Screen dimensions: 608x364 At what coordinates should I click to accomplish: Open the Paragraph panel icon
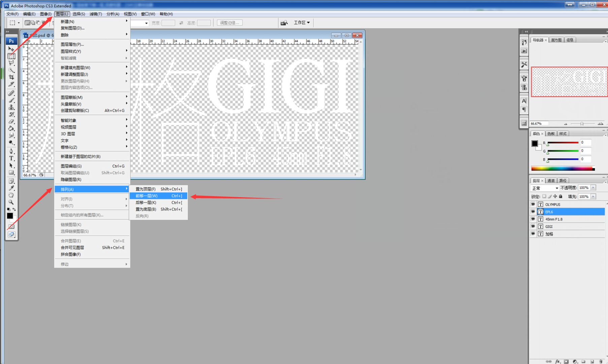click(x=524, y=110)
